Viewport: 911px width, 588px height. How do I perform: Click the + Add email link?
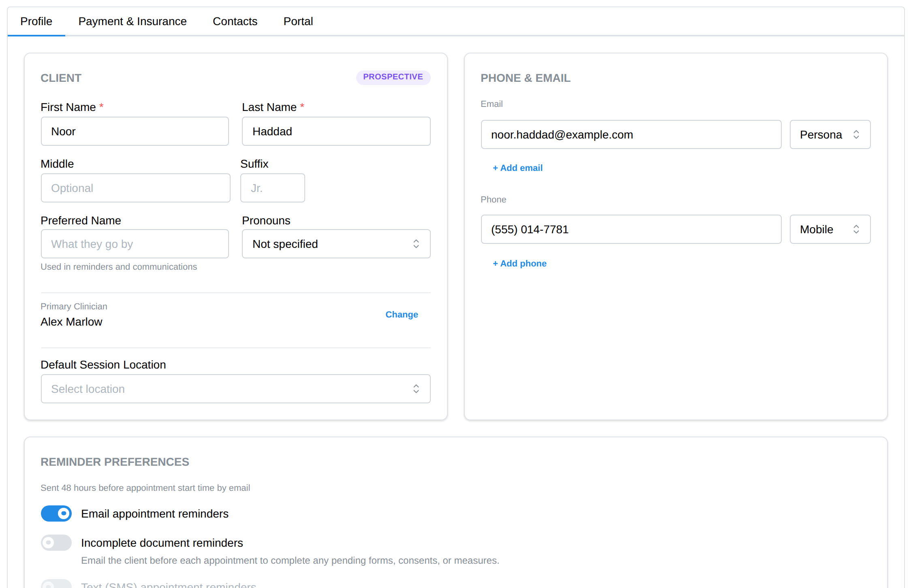518,168
